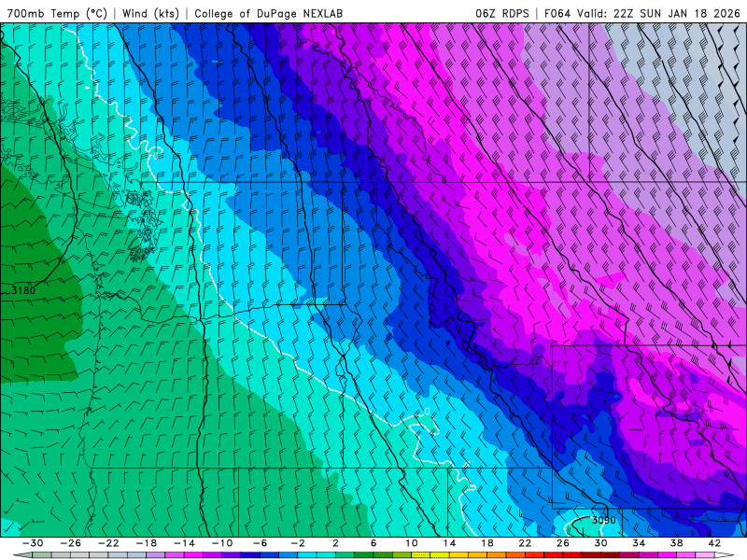Click the 42 value on temperature scale
747x560 pixels.
tap(714, 543)
